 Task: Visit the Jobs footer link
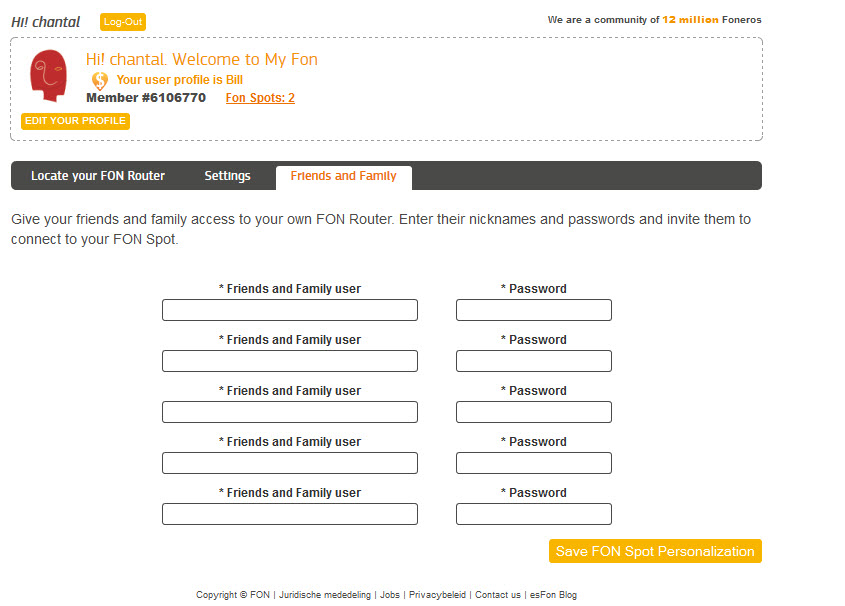pos(390,595)
